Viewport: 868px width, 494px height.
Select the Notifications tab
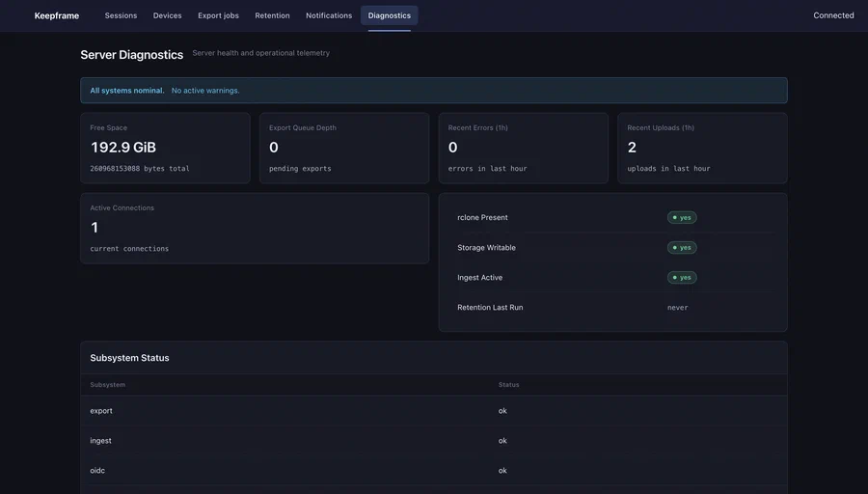click(x=329, y=15)
